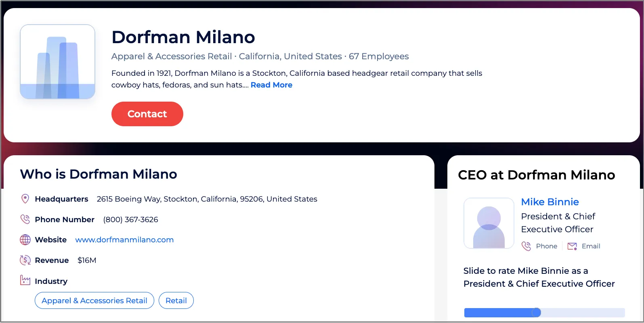
Task: Expand the Read More company description
Action: 271,85
